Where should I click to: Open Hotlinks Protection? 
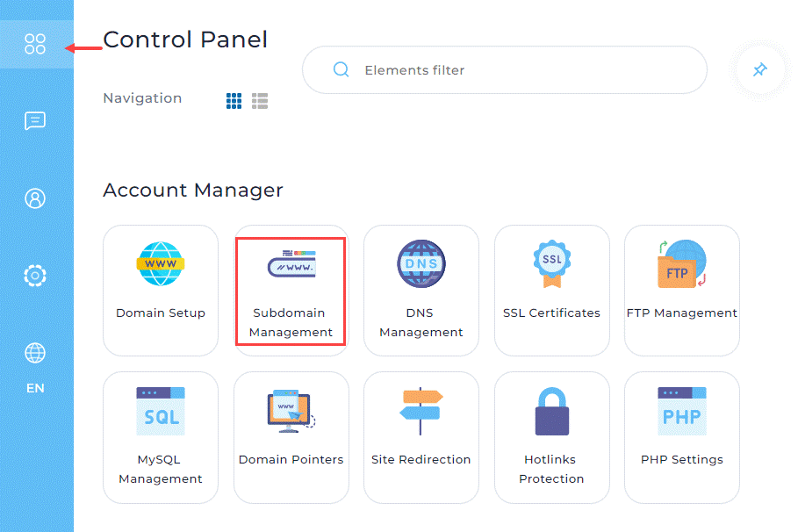[551, 436]
